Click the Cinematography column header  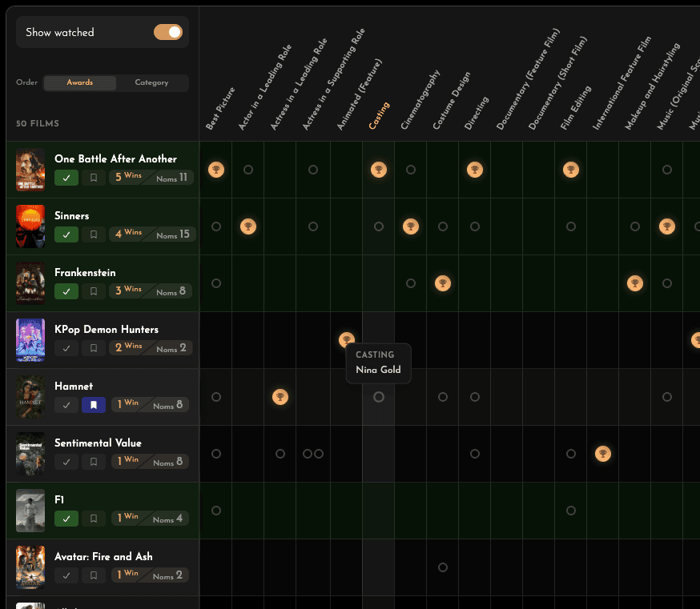coord(420,99)
